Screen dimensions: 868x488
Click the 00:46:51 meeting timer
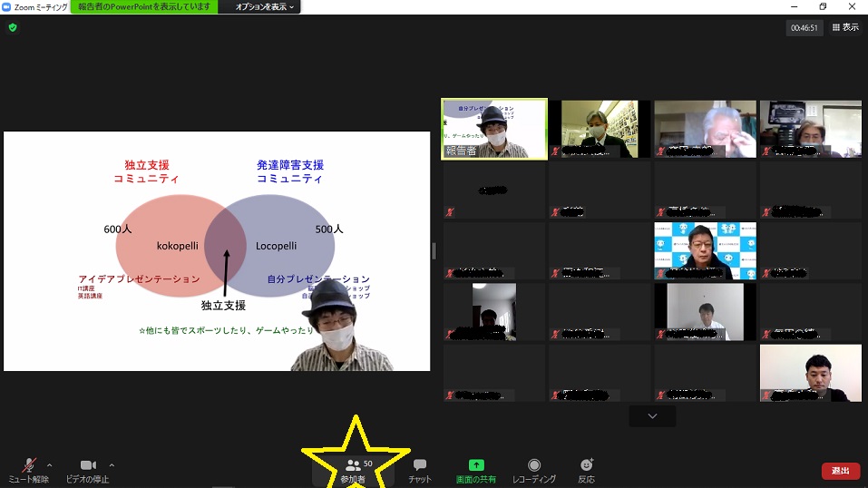pos(804,28)
